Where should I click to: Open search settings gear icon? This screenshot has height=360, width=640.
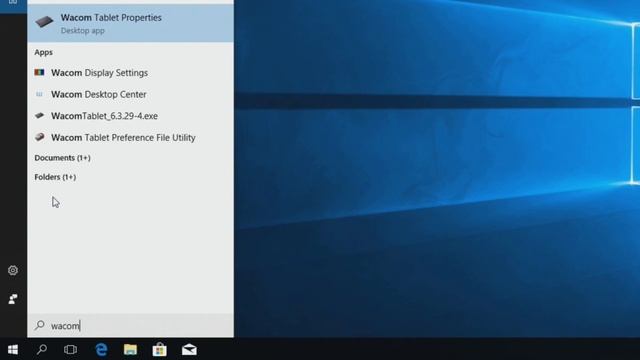(x=13, y=270)
